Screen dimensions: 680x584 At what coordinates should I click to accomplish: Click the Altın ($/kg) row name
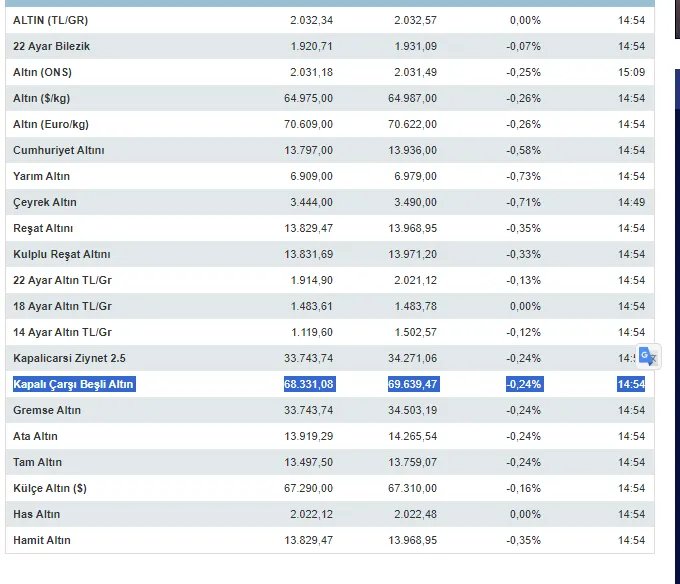(x=41, y=98)
